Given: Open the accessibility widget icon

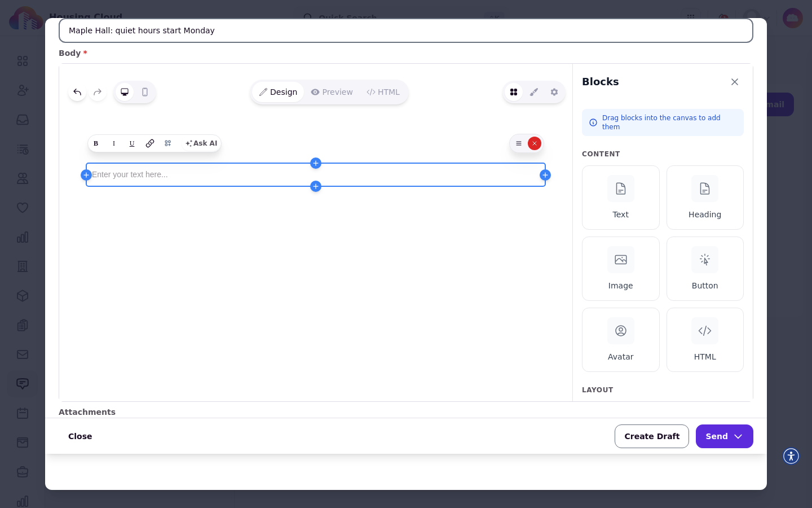Looking at the screenshot, I should click(x=791, y=456).
